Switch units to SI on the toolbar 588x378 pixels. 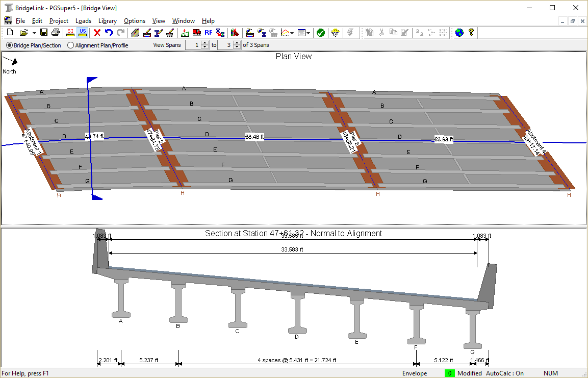click(x=70, y=32)
